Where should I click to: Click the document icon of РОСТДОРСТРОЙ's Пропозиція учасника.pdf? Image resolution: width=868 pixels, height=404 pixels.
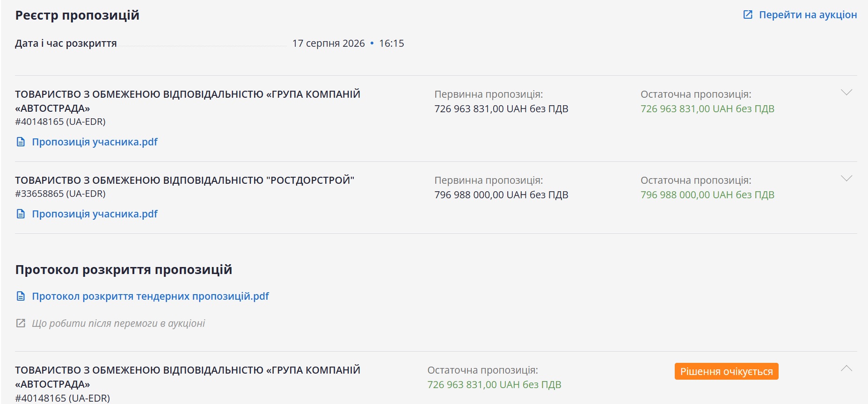coord(21,214)
